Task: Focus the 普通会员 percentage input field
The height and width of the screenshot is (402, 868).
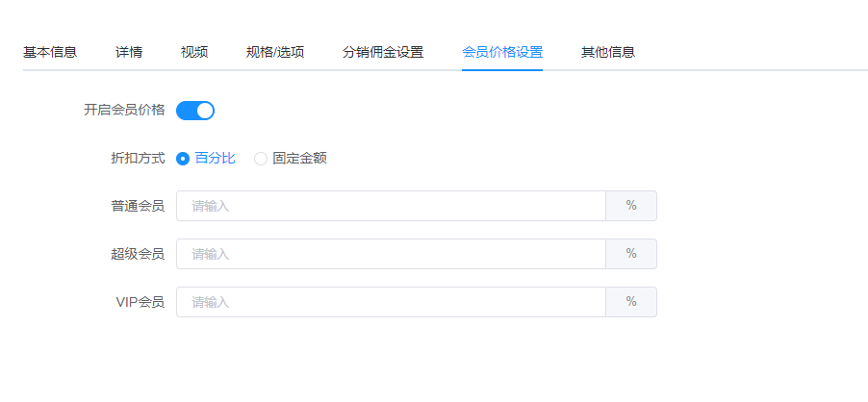Action: click(x=391, y=206)
